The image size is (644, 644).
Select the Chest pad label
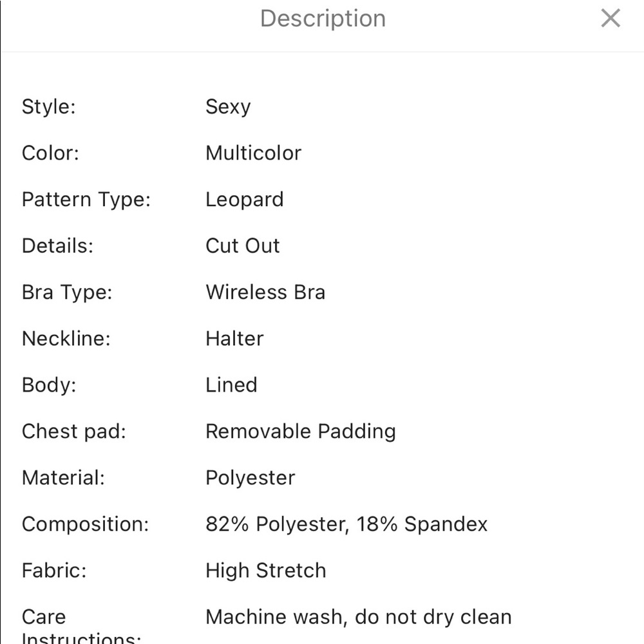[73, 431]
